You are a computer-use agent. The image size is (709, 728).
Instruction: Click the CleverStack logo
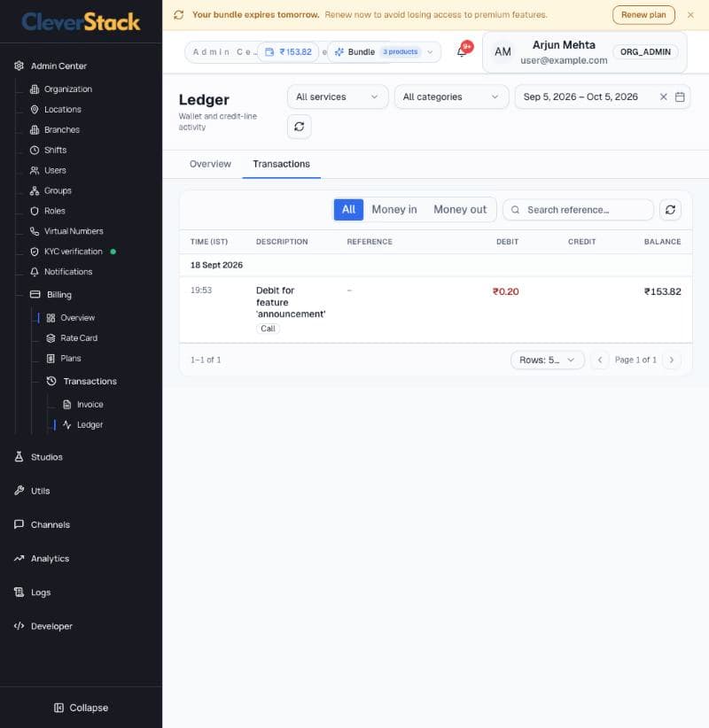(81, 22)
